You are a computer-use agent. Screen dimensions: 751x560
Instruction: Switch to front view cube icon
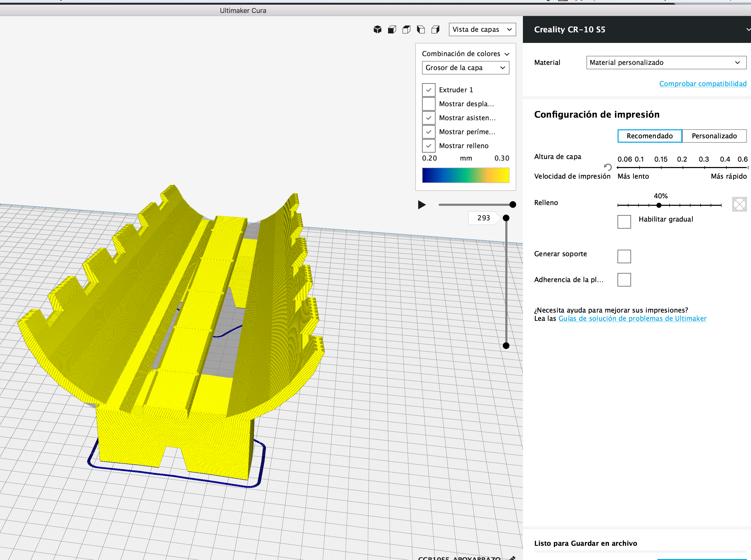[392, 29]
